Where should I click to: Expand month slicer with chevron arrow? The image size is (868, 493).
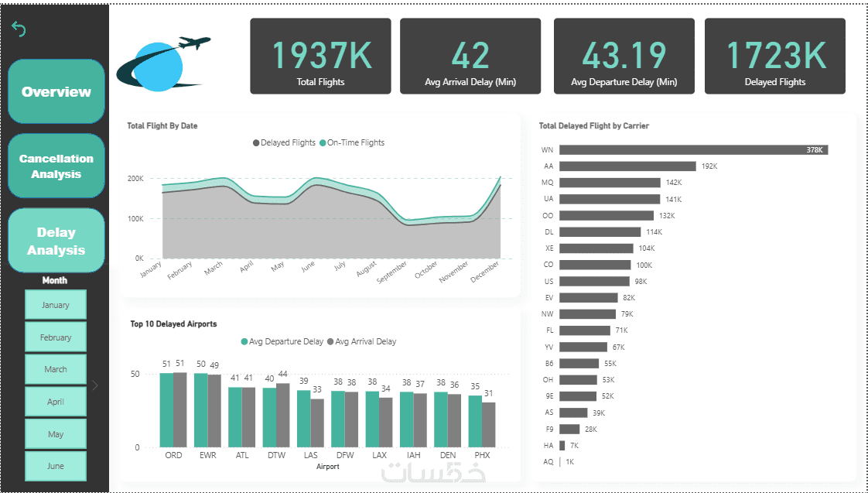point(95,385)
